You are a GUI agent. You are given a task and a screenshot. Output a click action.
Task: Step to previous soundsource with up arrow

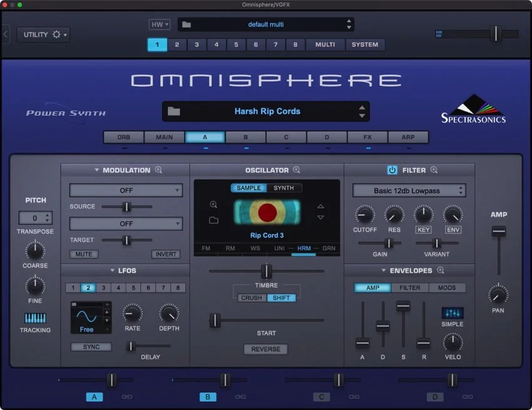coord(320,207)
